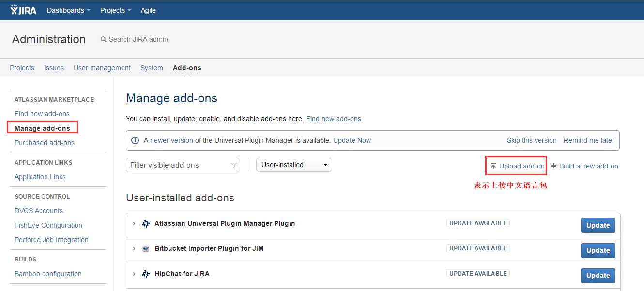Focus the Search JIRA admin field
The width and height of the screenshot is (644, 291).
138,39
